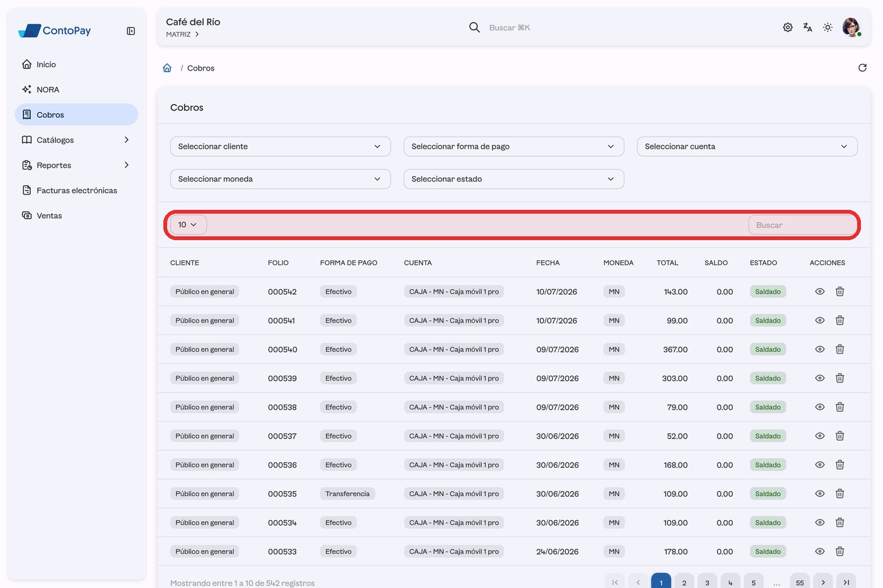The height and width of the screenshot is (588, 883).
Task: Toggle light/dark theme sun icon
Action: (x=828, y=28)
